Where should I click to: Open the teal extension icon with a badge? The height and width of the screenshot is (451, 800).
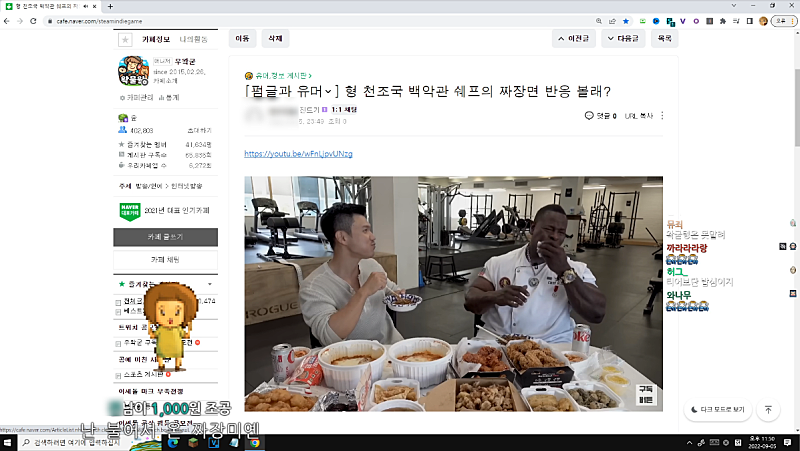tap(670, 21)
